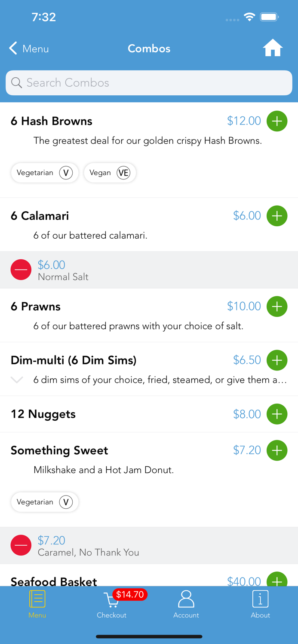
Task: Toggle the Vegan tag on 6 Hash Browns
Action: (110, 173)
